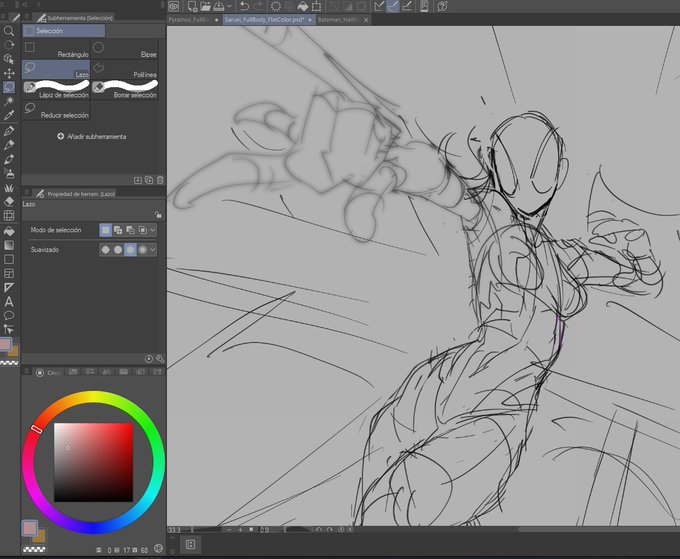Select the Operation object tool

click(x=9, y=59)
